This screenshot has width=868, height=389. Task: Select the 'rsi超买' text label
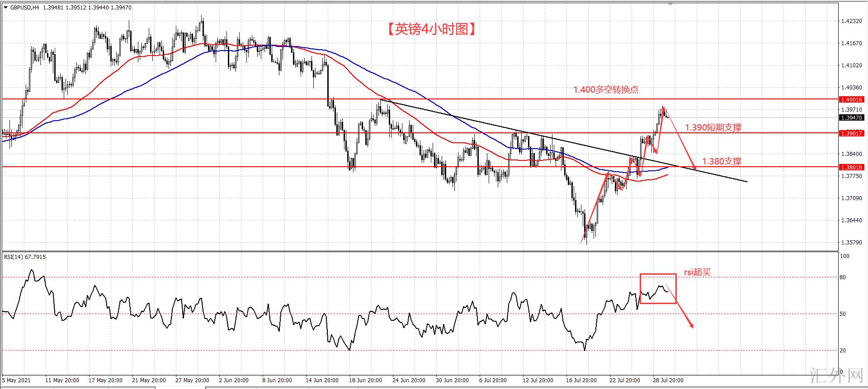tap(697, 272)
